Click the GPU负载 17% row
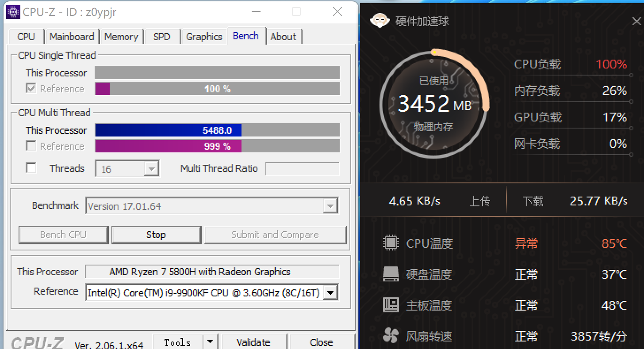Image resolution: width=644 pixels, height=349 pixels. point(571,118)
